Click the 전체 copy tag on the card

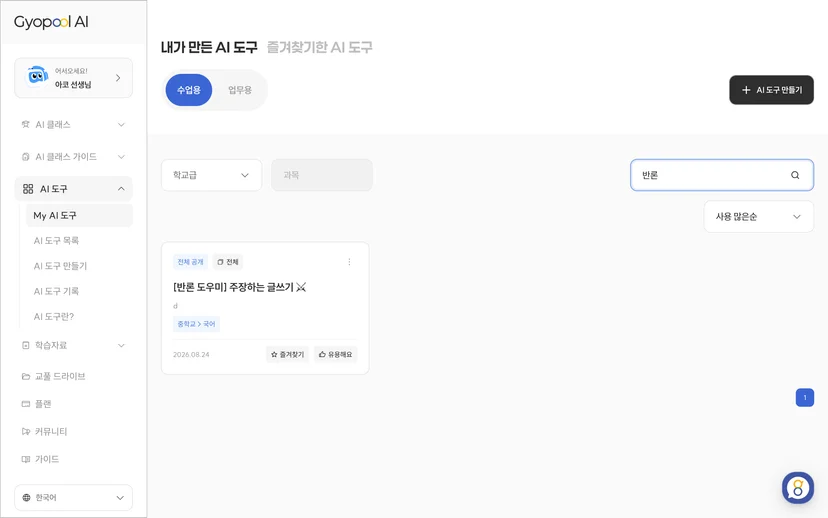(x=228, y=262)
